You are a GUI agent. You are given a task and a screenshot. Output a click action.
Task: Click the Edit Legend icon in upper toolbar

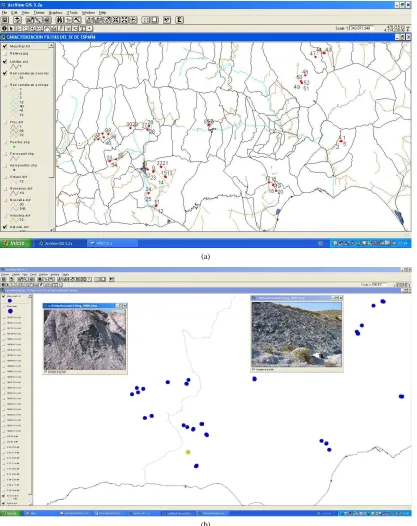(39, 20)
